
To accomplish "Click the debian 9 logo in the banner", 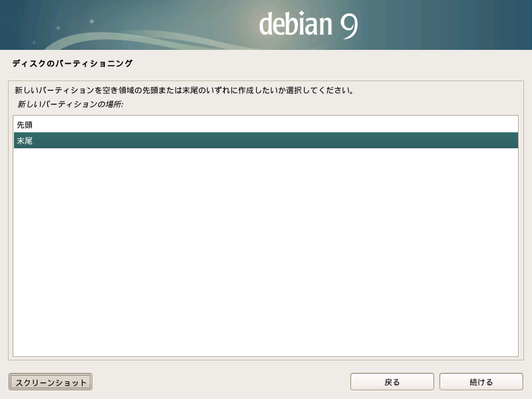I will pyautogui.click(x=309, y=25).
